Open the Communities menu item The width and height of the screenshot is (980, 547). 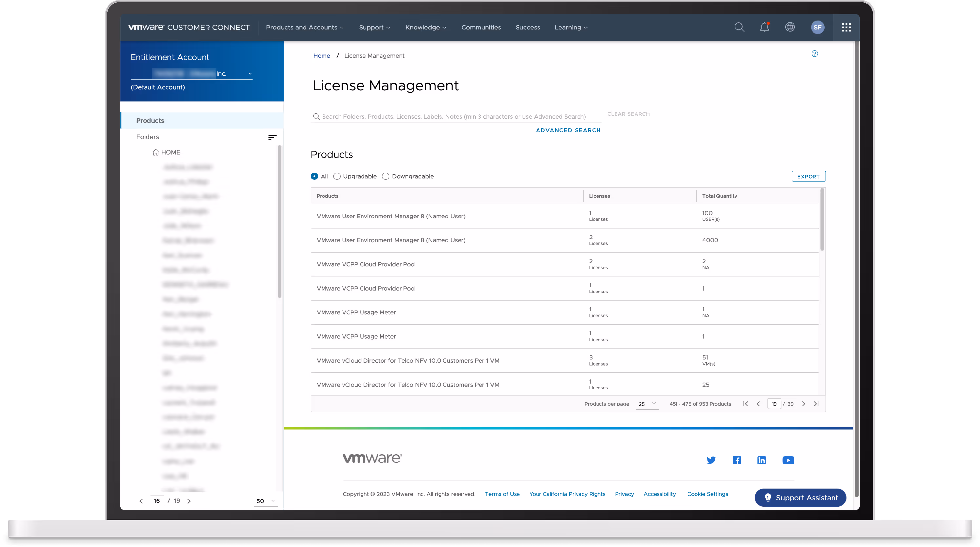[481, 28]
